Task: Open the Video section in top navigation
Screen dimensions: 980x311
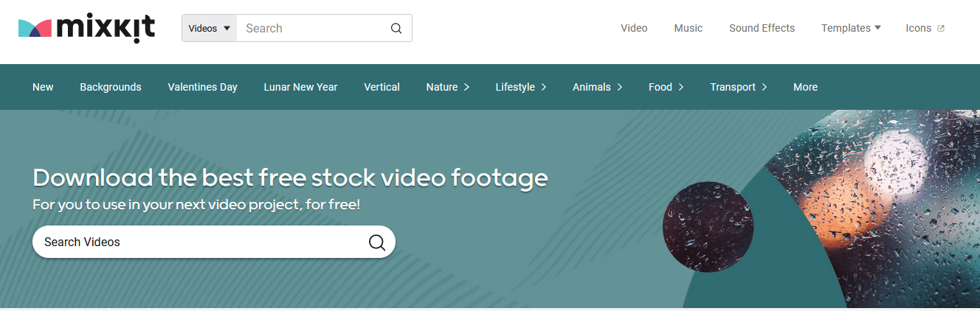Action: coord(634,28)
